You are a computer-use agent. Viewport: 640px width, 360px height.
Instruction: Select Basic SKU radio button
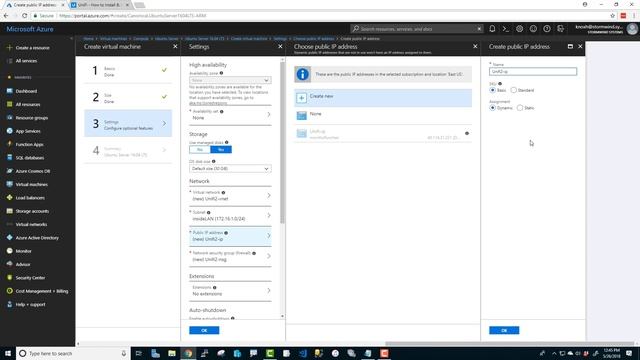point(493,90)
